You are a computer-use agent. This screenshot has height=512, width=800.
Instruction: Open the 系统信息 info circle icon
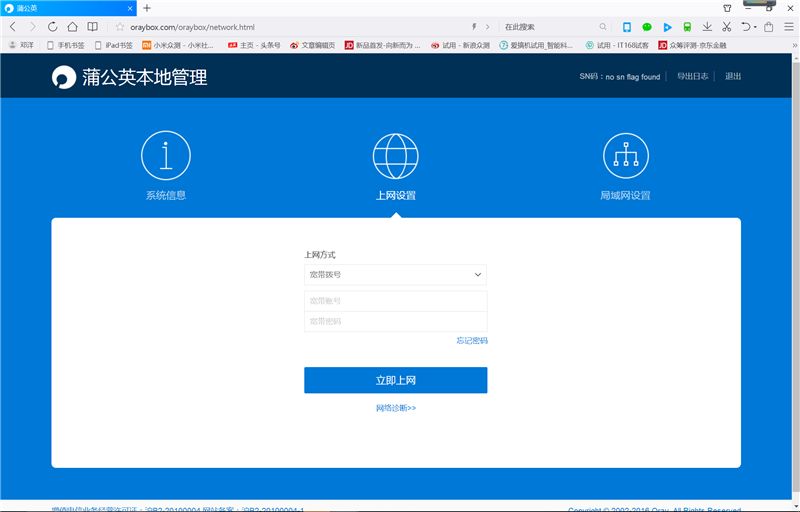(x=166, y=156)
